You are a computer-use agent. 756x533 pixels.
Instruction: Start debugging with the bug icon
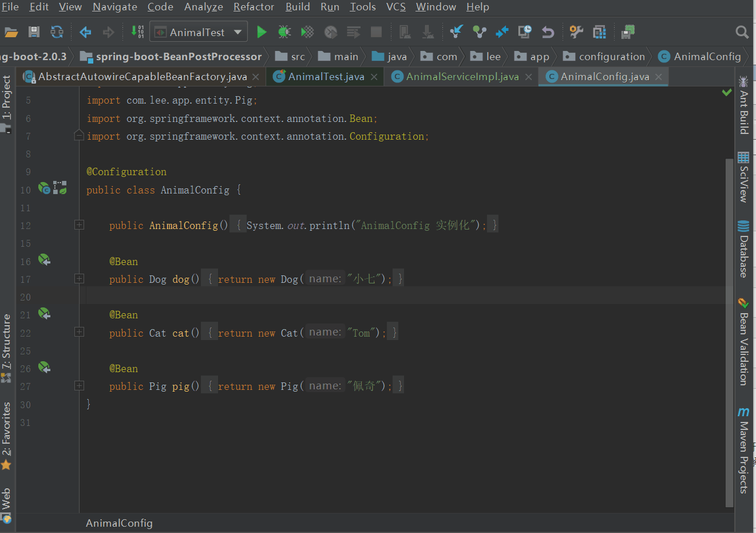tap(284, 32)
